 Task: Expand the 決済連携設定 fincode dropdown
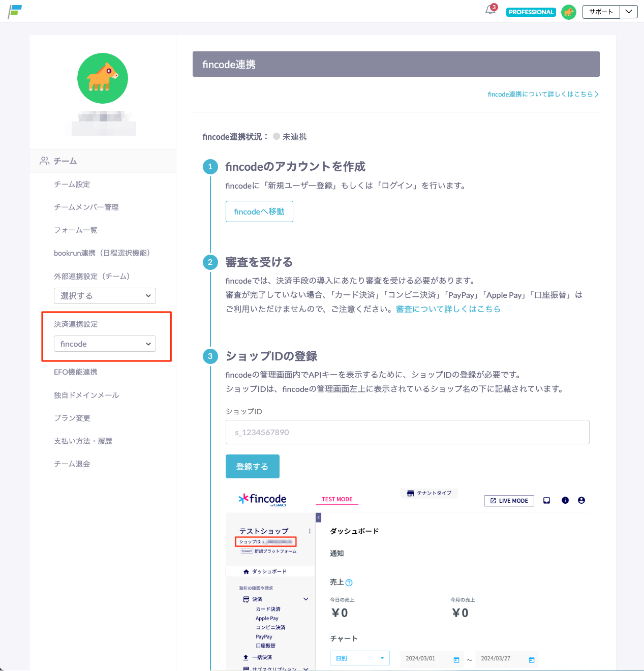click(x=105, y=344)
